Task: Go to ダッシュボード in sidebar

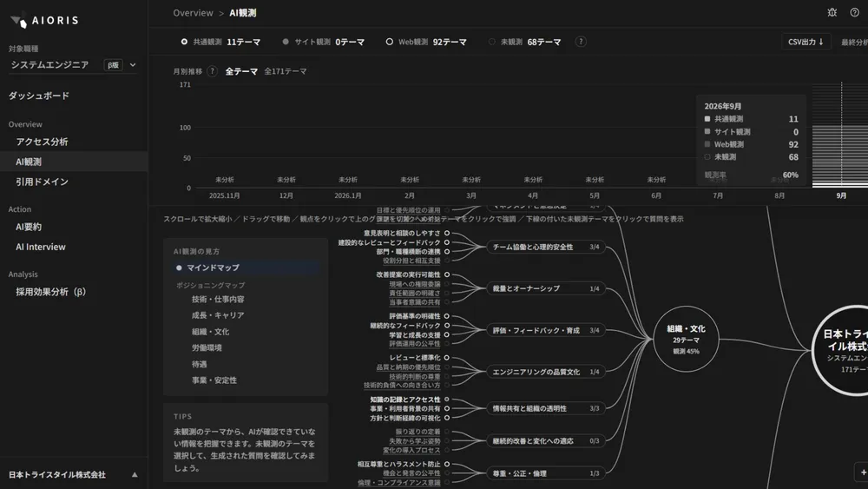Action: coord(39,96)
